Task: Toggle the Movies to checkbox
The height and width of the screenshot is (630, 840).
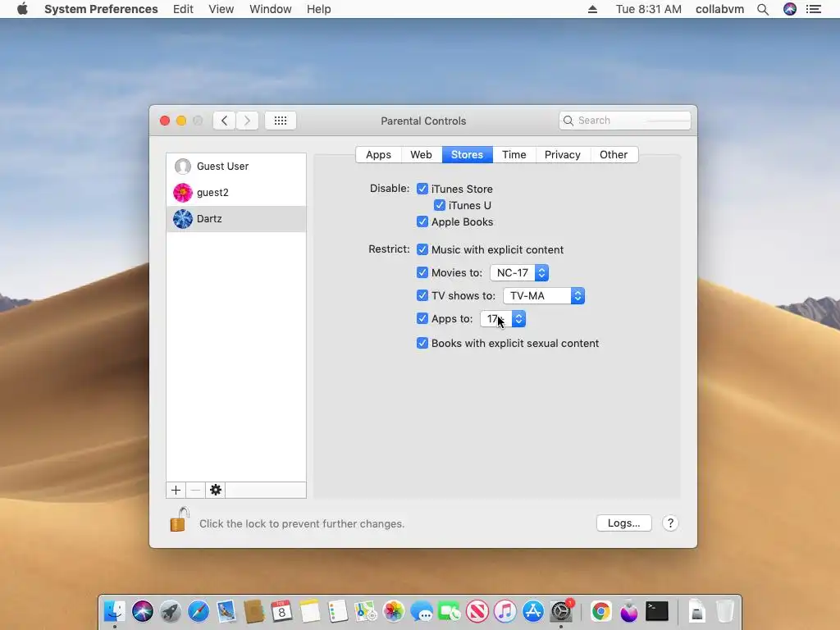Action: point(422,272)
